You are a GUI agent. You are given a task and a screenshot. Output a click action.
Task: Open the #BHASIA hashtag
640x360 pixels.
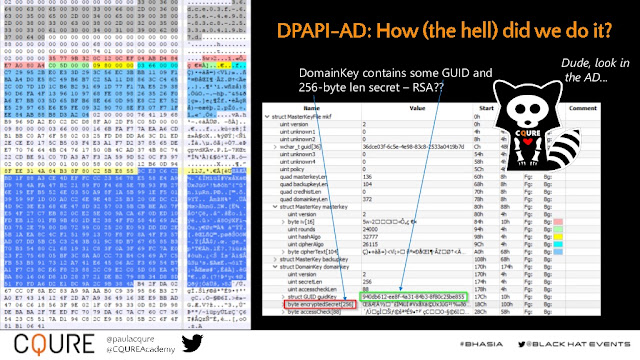click(481, 344)
